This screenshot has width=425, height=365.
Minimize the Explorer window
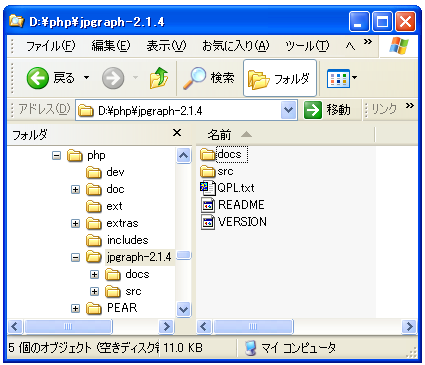coord(359,22)
